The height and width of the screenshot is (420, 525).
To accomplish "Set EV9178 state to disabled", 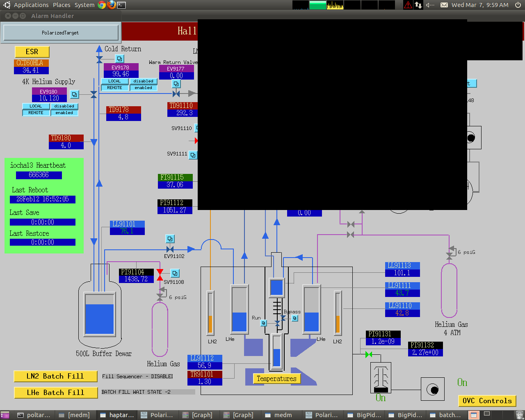I will (143, 81).
